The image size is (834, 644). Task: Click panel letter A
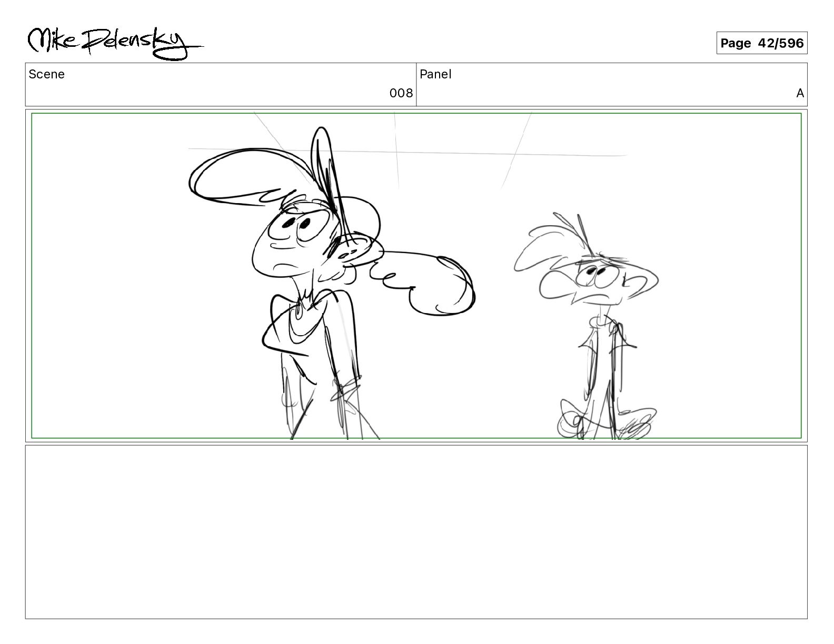pos(800,93)
